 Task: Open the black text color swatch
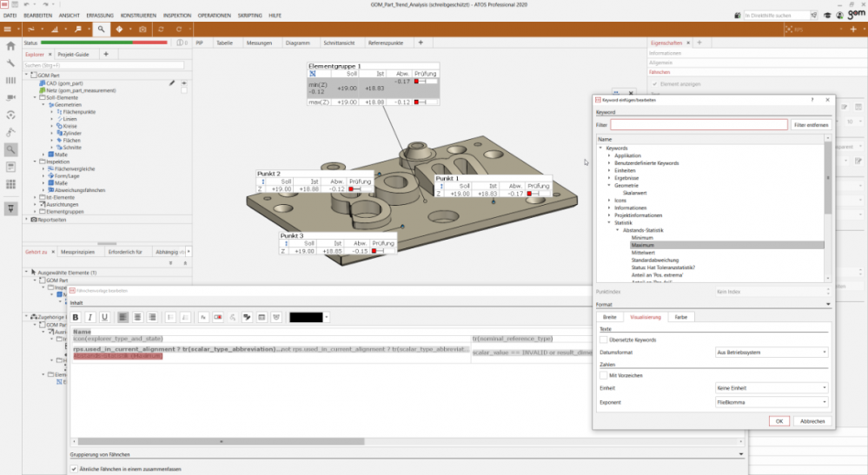306,317
